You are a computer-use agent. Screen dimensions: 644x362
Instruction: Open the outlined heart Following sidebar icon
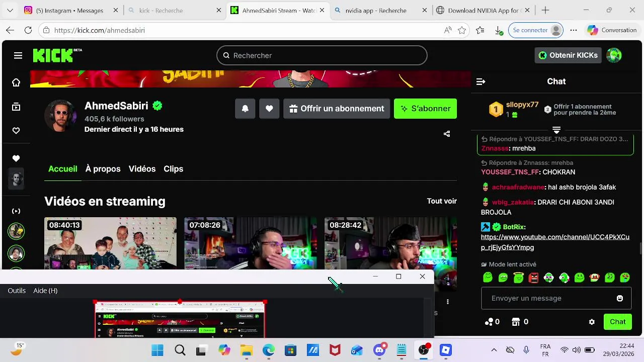[x=16, y=131]
